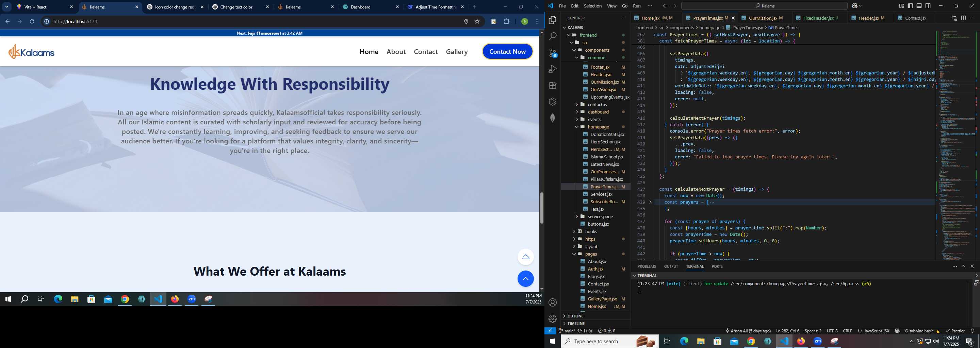Click the location pin icon in the address bar
The width and height of the screenshot is (980, 348).
click(466, 22)
